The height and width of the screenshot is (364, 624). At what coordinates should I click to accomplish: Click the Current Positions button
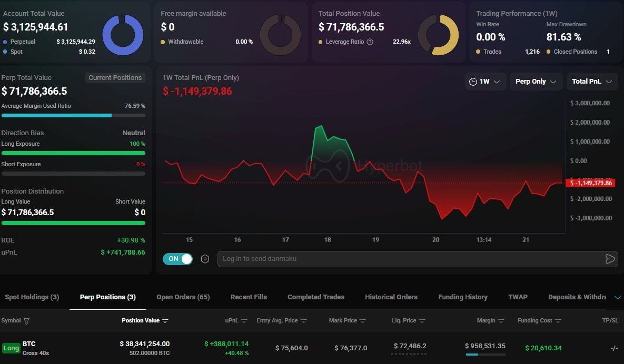point(115,78)
